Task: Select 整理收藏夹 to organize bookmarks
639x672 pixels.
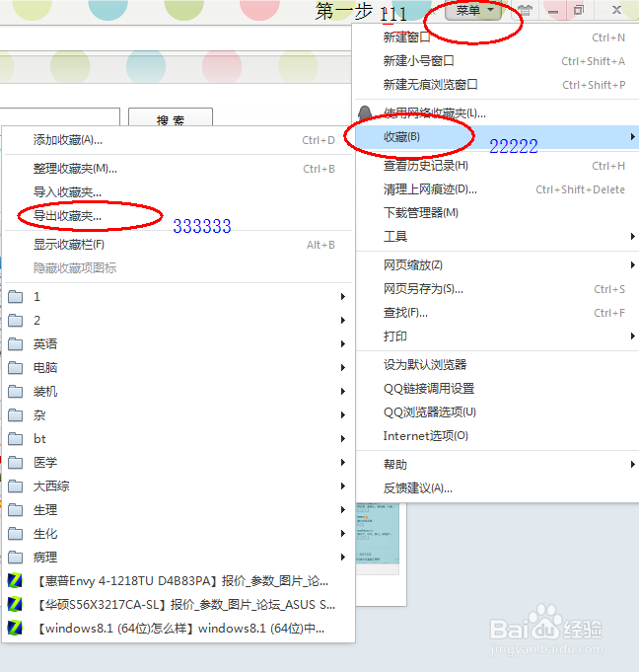Action: coord(75,169)
